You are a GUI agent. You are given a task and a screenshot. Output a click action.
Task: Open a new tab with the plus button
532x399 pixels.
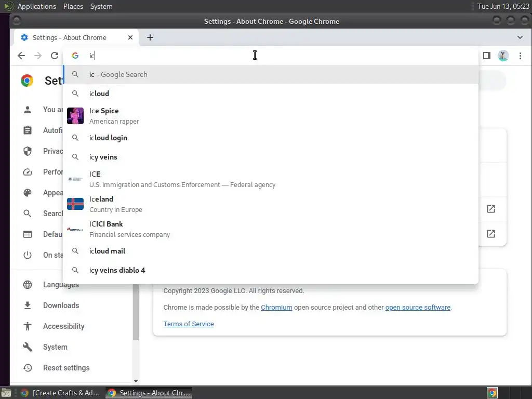(150, 37)
